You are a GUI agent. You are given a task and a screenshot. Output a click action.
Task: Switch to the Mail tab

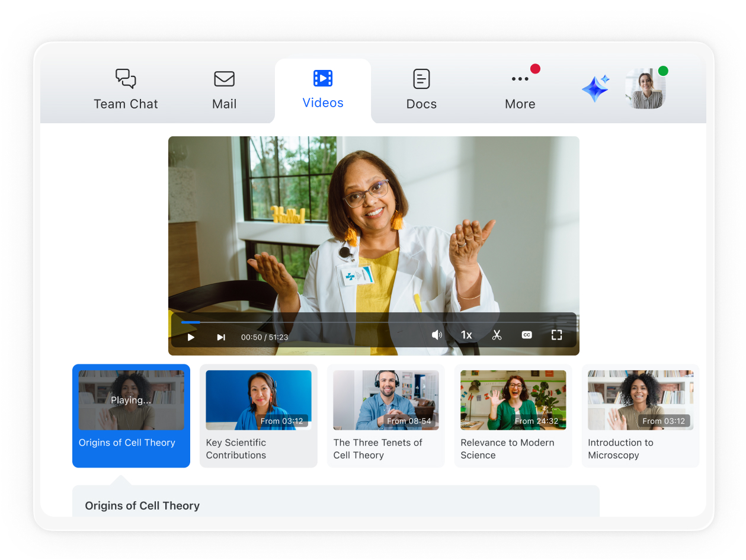click(x=224, y=90)
